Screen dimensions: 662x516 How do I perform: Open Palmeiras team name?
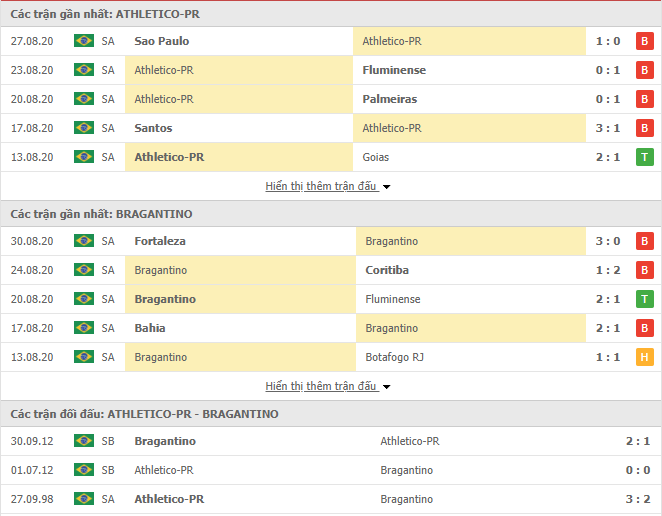tap(390, 99)
